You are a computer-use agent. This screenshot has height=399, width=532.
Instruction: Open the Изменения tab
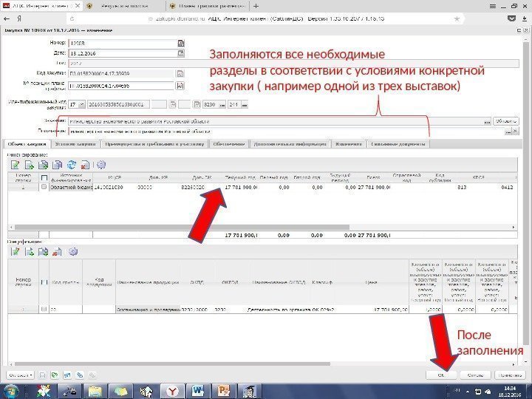[x=349, y=144]
